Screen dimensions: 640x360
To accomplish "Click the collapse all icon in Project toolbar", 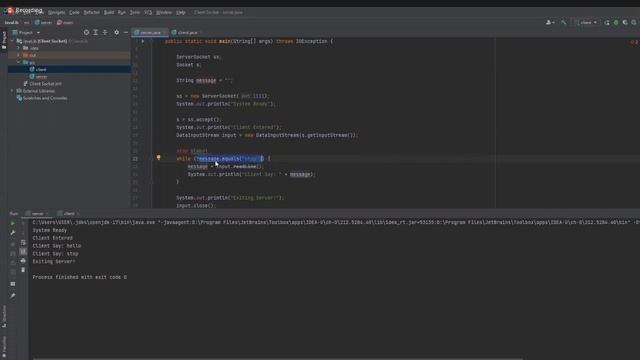I will (x=105, y=32).
